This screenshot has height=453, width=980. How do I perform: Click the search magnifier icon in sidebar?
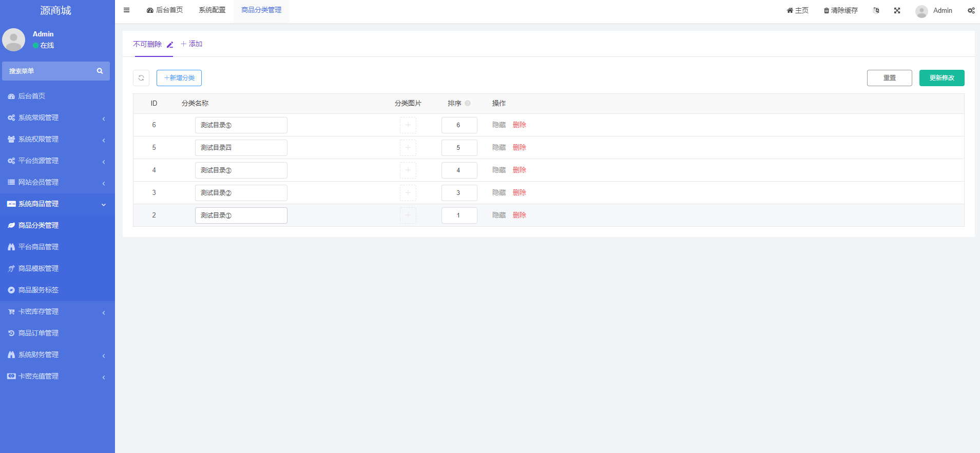tap(100, 71)
